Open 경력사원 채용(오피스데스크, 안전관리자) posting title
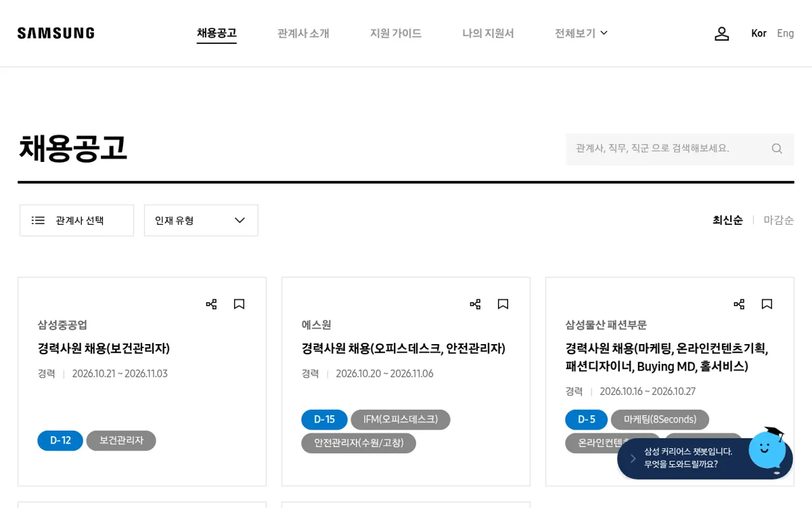The width and height of the screenshot is (812, 508). click(403, 348)
